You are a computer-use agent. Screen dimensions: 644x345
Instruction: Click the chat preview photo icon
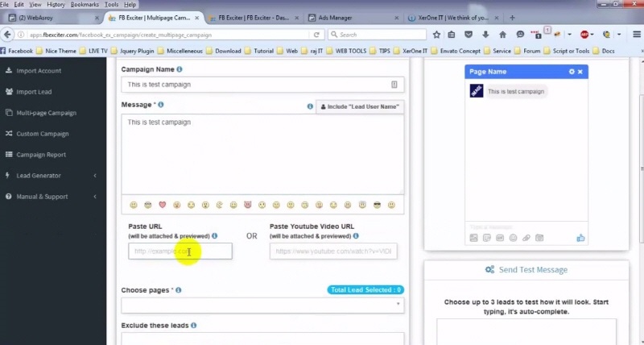[x=474, y=238]
